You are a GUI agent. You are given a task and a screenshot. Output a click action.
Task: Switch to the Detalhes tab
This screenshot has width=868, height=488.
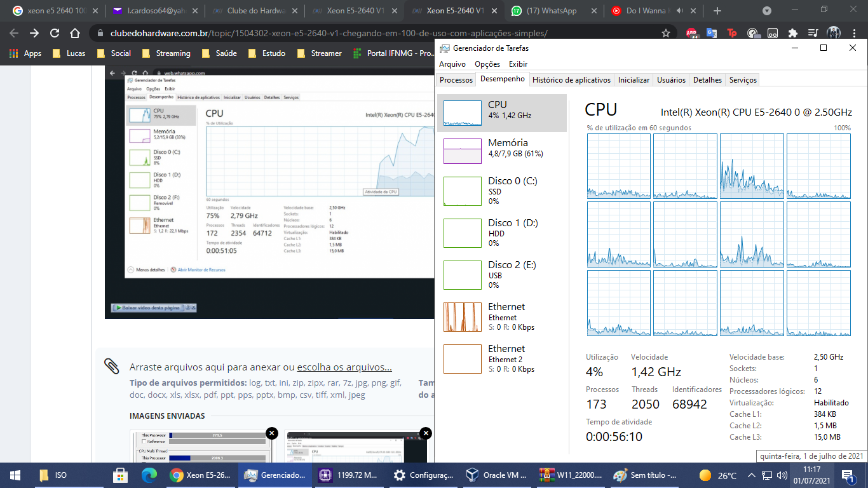(x=707, y=80)
